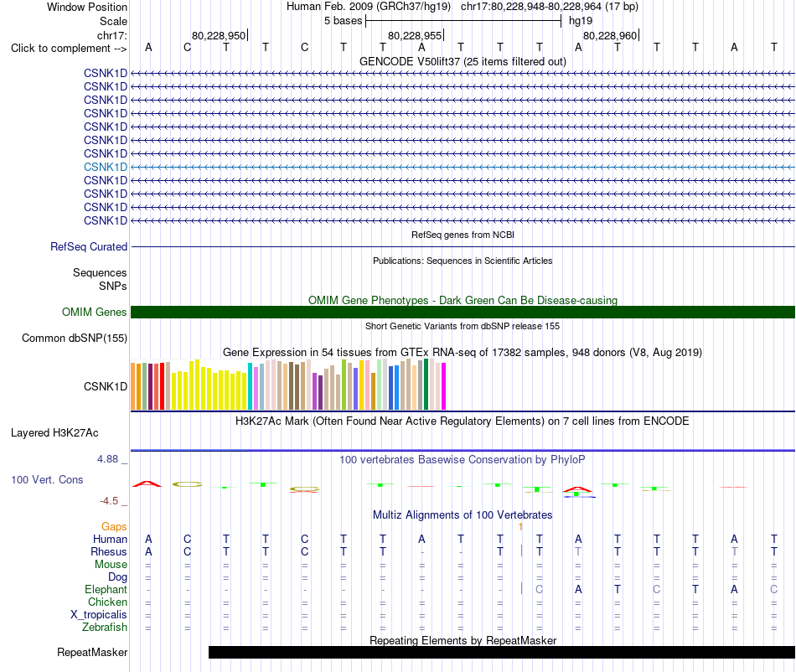Click the magenta last bar in GTEx chart
This screenshot has width=796, height=672.
pyautogui.click(x=444, y=386)
